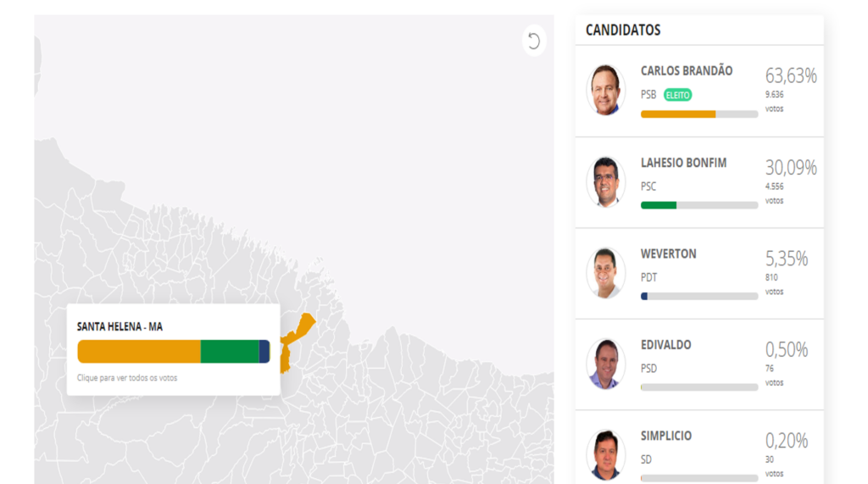Click 'Clique para ver todos os votos'

(x=127, y=378)
